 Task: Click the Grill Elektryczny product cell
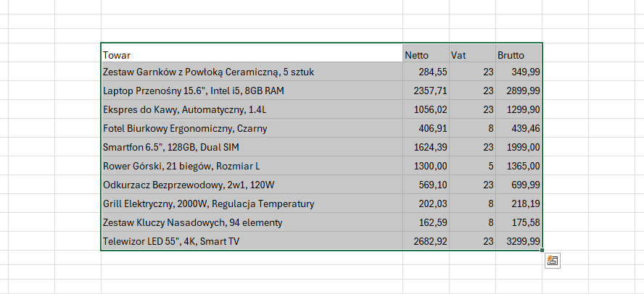click(x=252, y=203)
